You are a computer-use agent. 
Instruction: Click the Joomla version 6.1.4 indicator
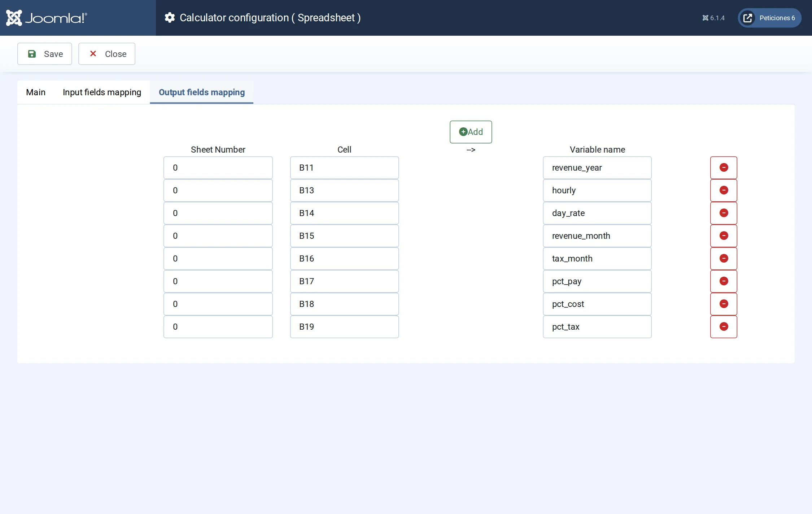713,18
